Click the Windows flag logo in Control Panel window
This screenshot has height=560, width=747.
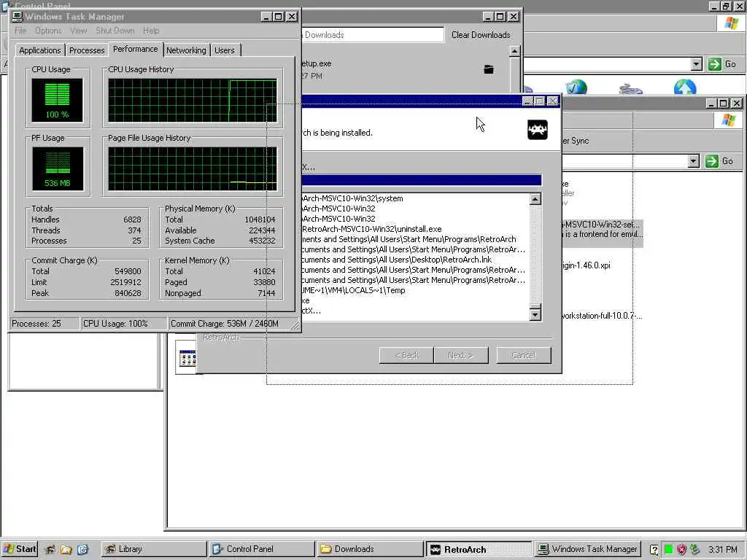click(x=731, y=23)
